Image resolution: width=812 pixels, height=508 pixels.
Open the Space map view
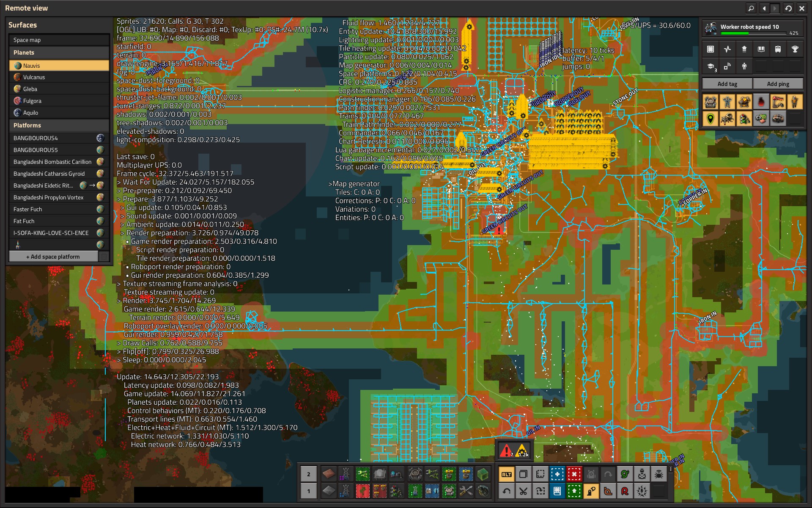59,40
